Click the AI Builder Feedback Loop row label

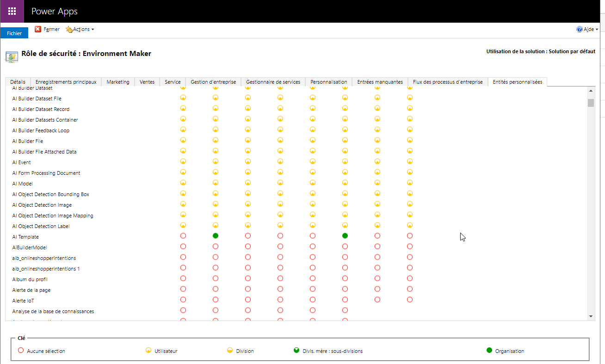coord(41,130)
